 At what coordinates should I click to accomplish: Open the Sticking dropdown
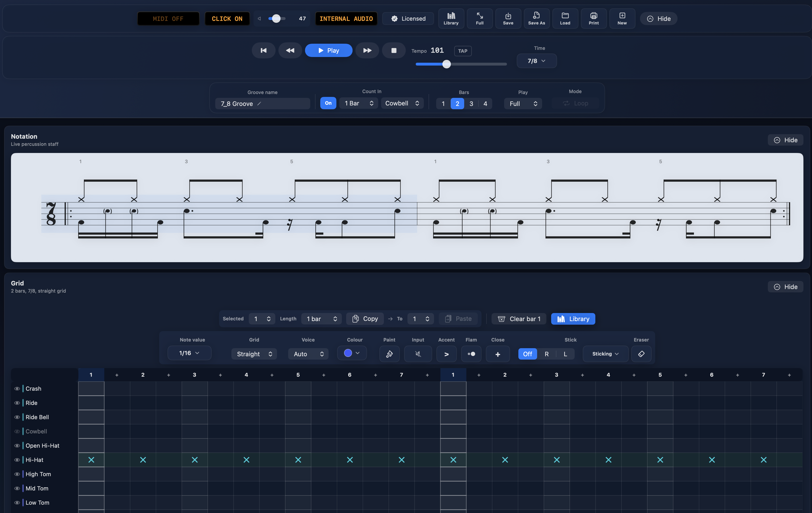[605, 354]
